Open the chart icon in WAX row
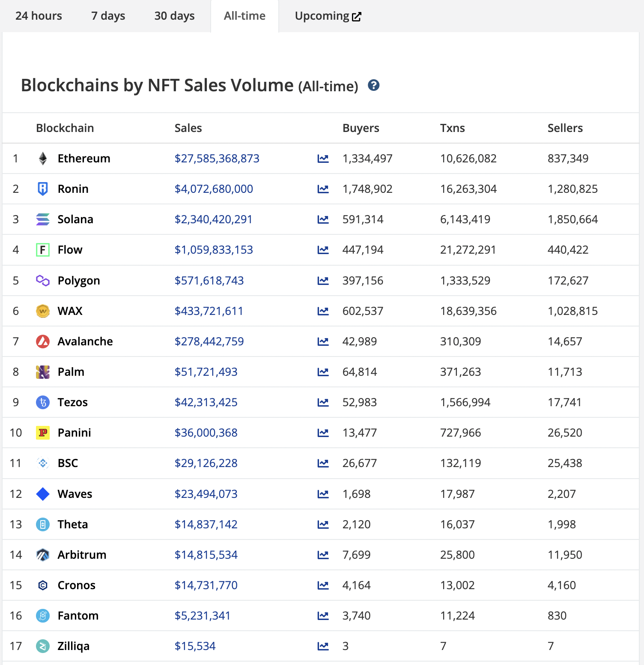This screenshot has width=644, height=665. click(x=323, y=311)
